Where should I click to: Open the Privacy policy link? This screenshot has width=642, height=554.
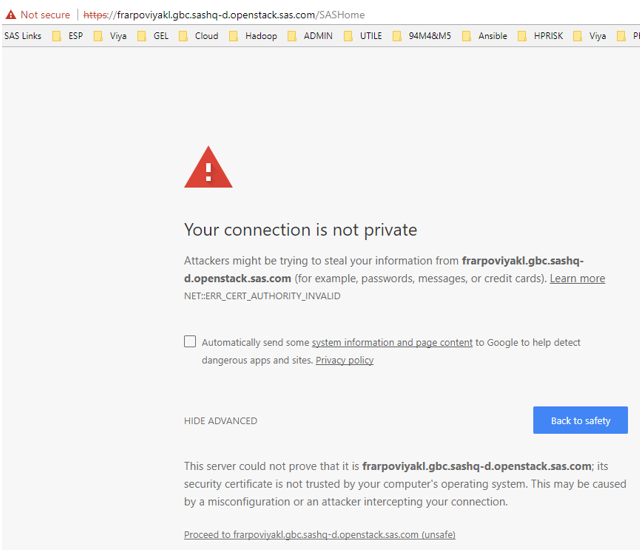coord(344,360)
